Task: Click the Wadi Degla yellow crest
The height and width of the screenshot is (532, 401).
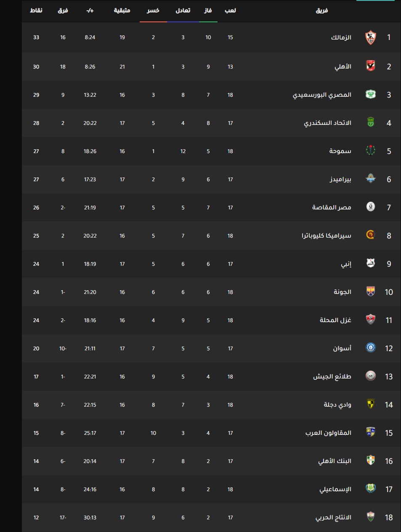Action: coord(370,404)
